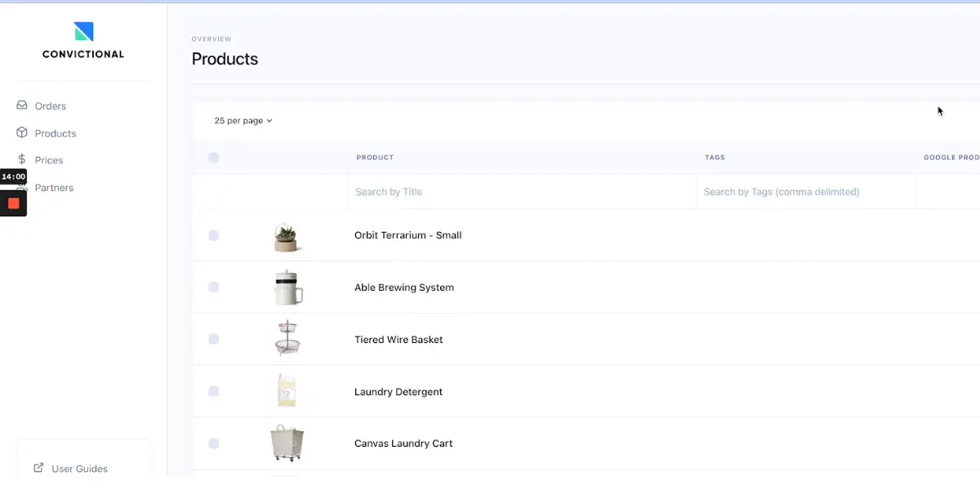Image resolution: width=980 pixels, height=490 pixels.
Task: Click the User Guides external link icon
Action: (x=38, y=468)
